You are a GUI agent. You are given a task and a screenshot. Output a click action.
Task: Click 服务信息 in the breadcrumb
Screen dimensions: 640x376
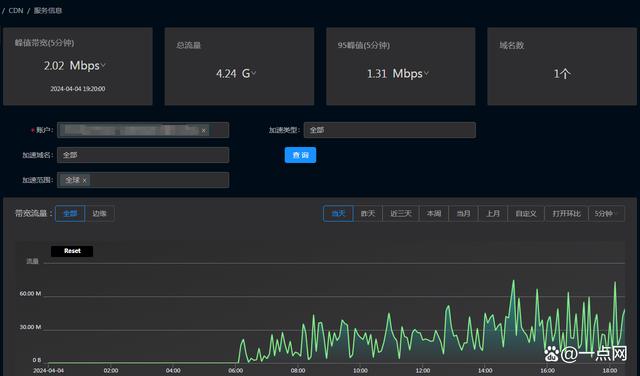48,11
